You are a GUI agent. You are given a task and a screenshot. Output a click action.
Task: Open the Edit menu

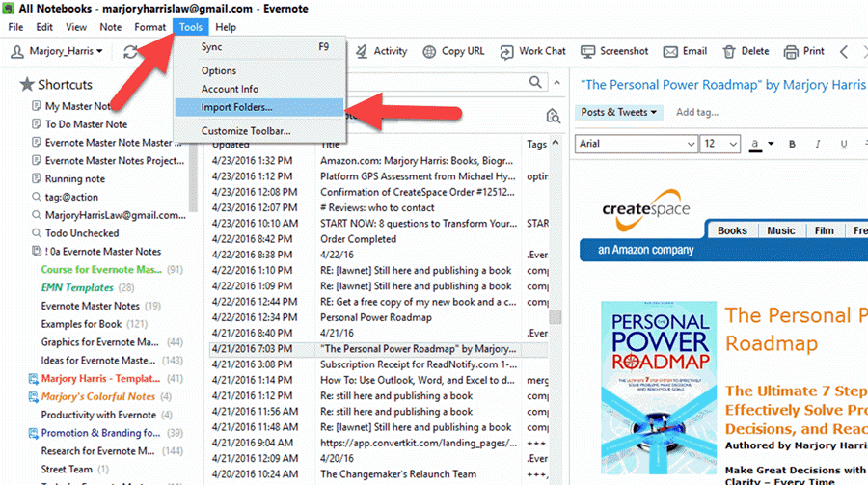click(x=44, y=27)
